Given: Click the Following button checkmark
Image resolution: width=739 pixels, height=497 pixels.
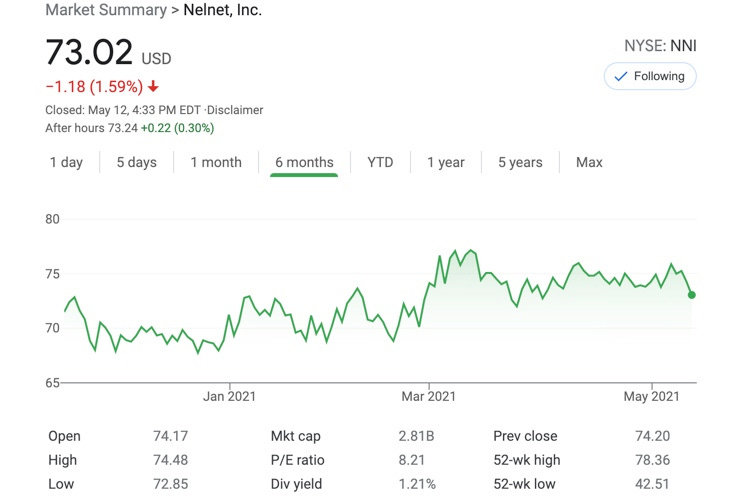Looking at the screenshot, I should pos(621,76).
